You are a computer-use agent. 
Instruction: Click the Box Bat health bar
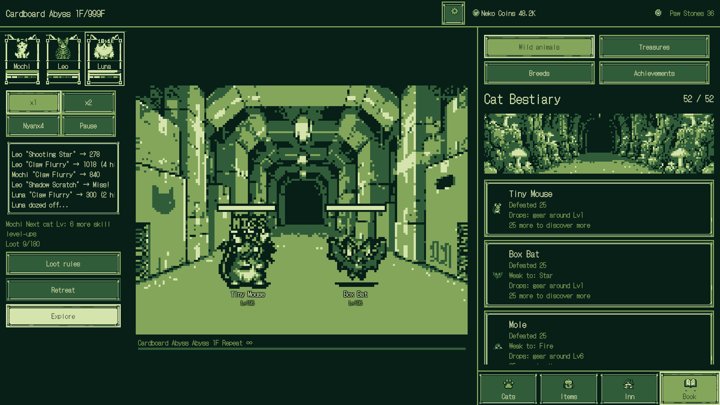(x=356, y=208)
